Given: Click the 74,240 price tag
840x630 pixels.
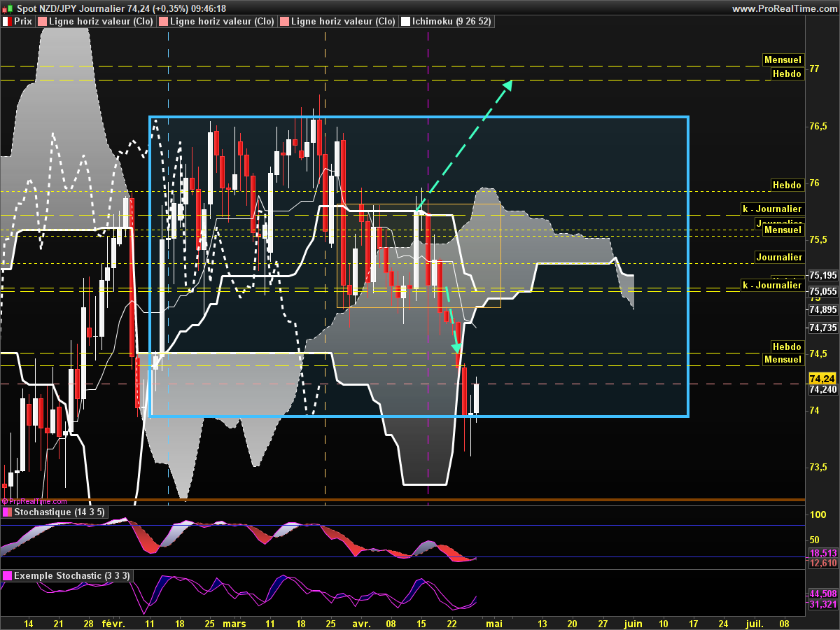Looking at the screenshot, I should tap(823, 391).
